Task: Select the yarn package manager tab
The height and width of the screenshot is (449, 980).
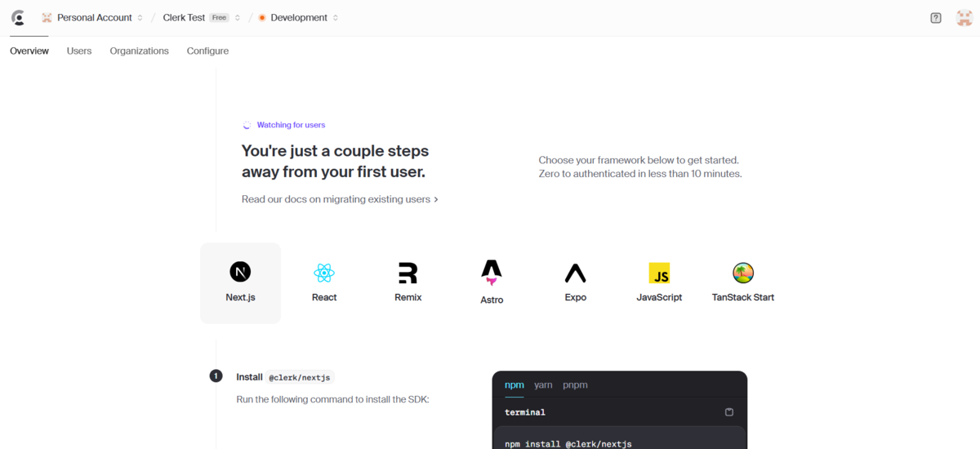Action: click(543, 385)
